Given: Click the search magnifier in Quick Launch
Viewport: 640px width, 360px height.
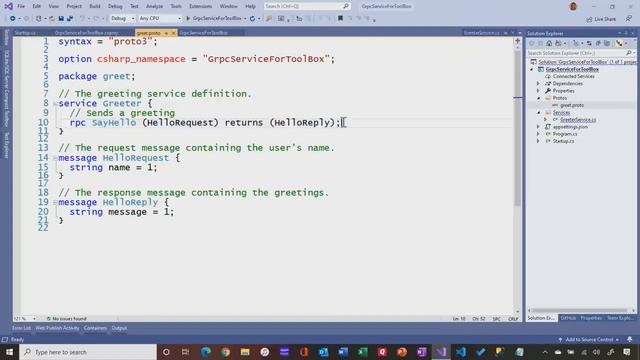Looking at the screenshot, I should (346, 6).
